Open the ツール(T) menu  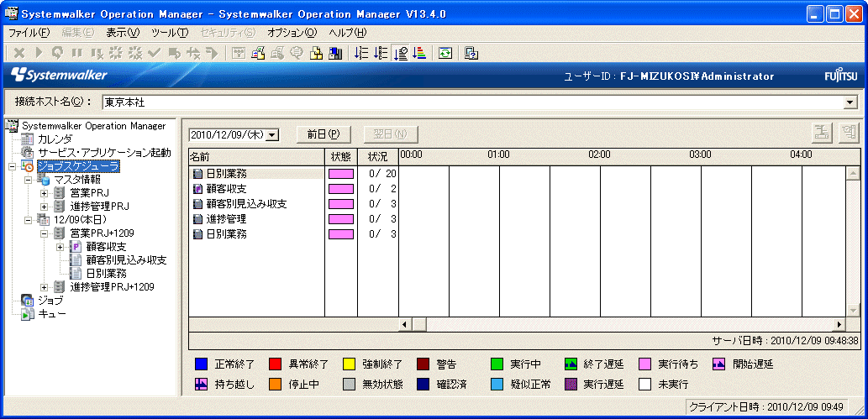coord(170,33)
